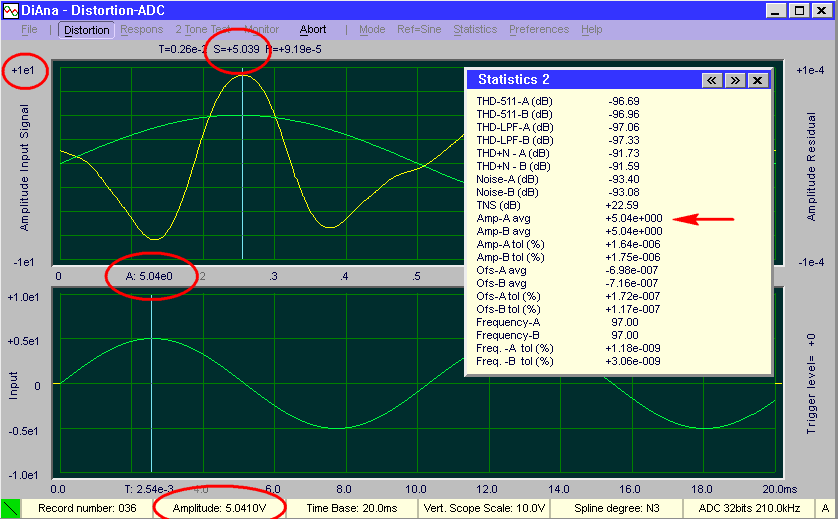The image size is (838, 519).
Task: Click the Ofs-A avg row
Action: click(568, 270)
